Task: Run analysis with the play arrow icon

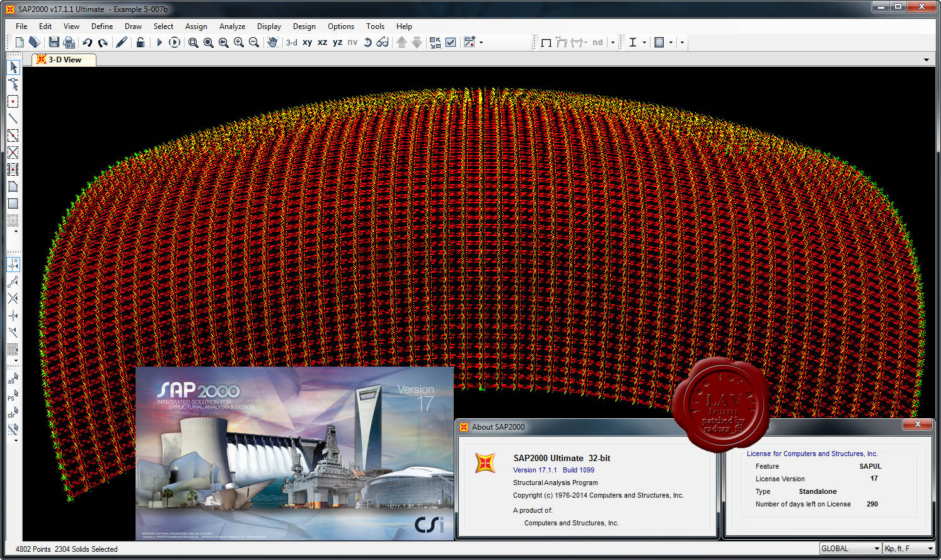Action: pos(159,42)
